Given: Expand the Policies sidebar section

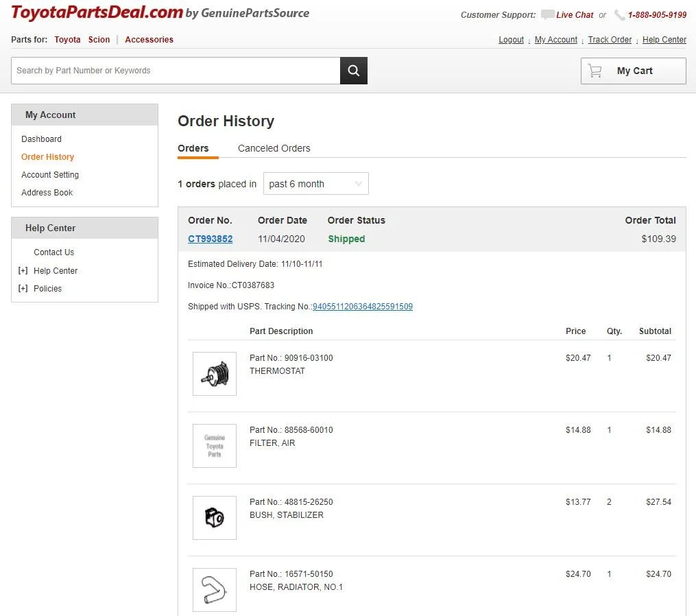Looking at the screenshot, I should point(23,288).
